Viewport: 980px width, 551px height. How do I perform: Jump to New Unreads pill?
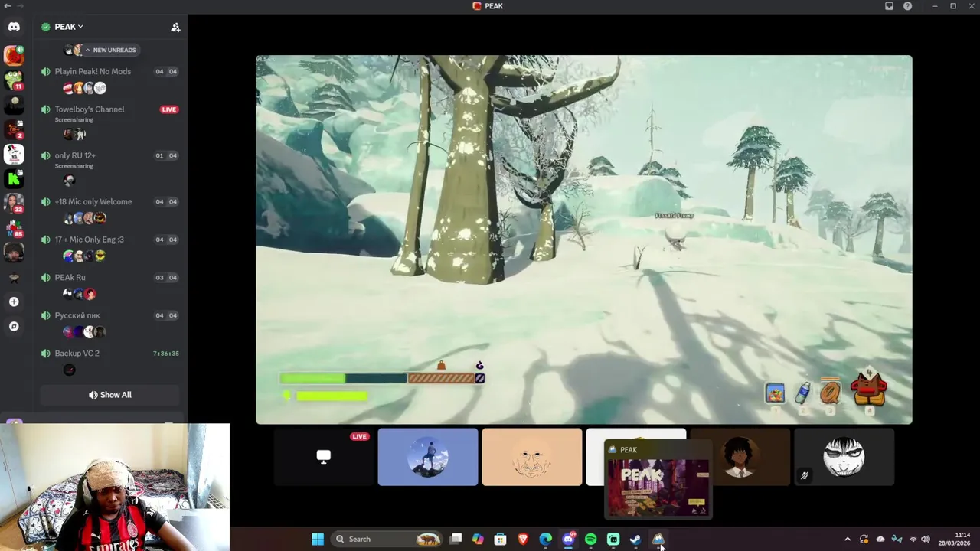(110, 50)
